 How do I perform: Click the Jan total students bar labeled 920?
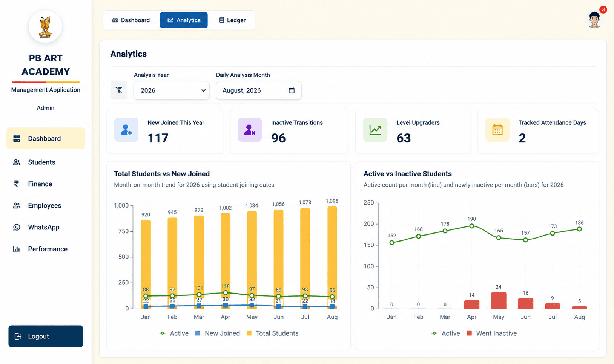click(146, 264)
